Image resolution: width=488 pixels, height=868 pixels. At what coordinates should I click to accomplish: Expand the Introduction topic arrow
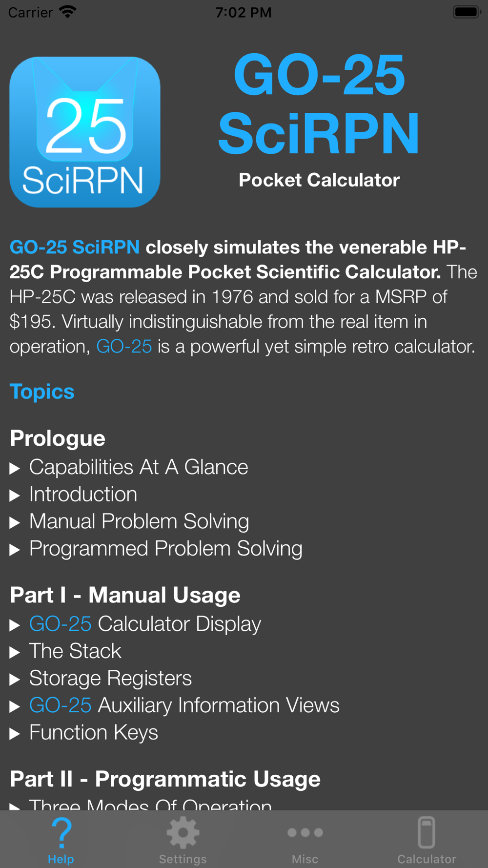point(15,496)
